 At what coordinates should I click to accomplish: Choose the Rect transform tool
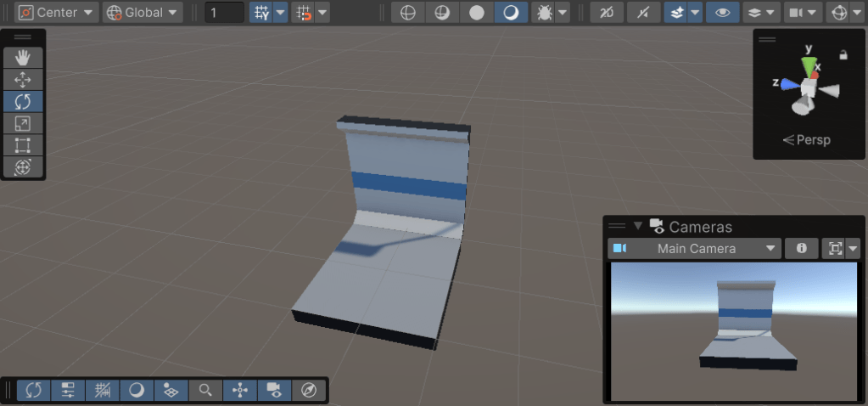23,145
